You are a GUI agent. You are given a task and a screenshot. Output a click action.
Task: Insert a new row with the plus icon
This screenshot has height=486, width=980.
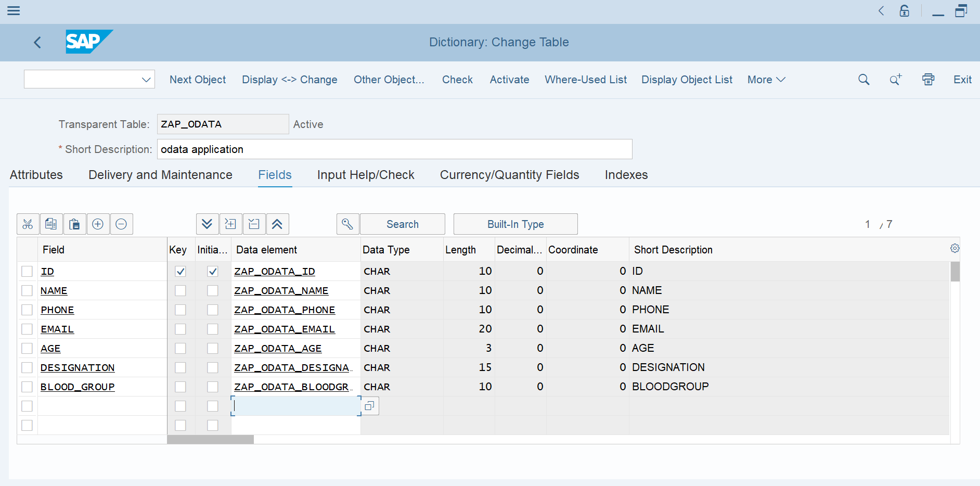coord(98,224)
